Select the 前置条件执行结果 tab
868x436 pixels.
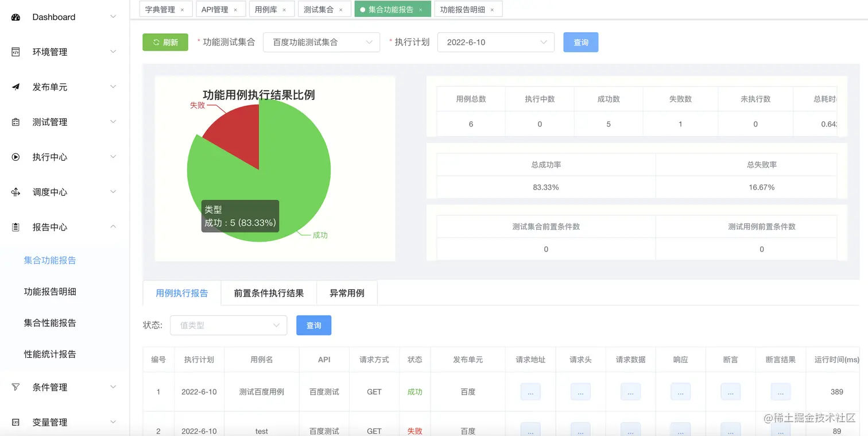tap(269, 293)
